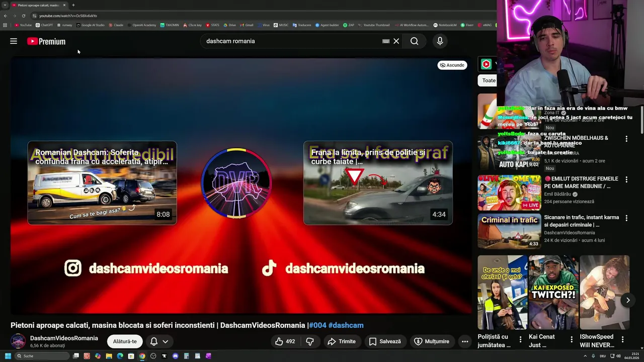This screenshot has width=644, height=362.
Task: Reload the page in Chrome
Action: pyautogui.click(x=23, y=16)
